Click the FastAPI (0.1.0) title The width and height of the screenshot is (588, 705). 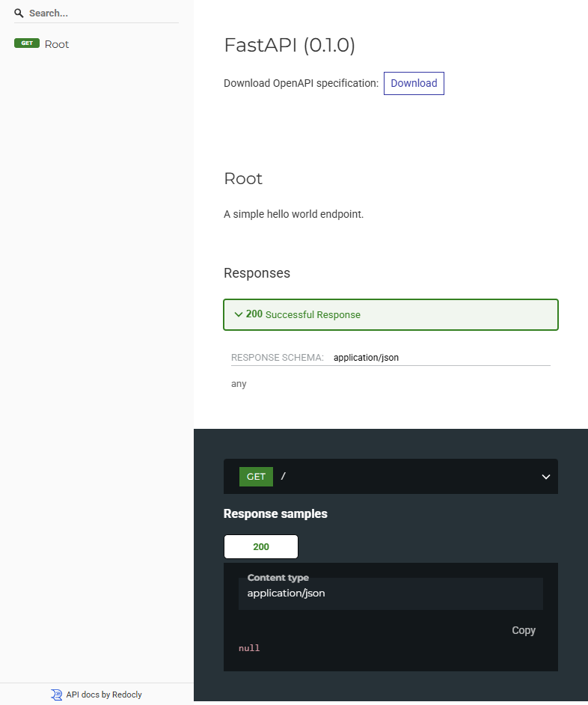(x=290, y=45)
